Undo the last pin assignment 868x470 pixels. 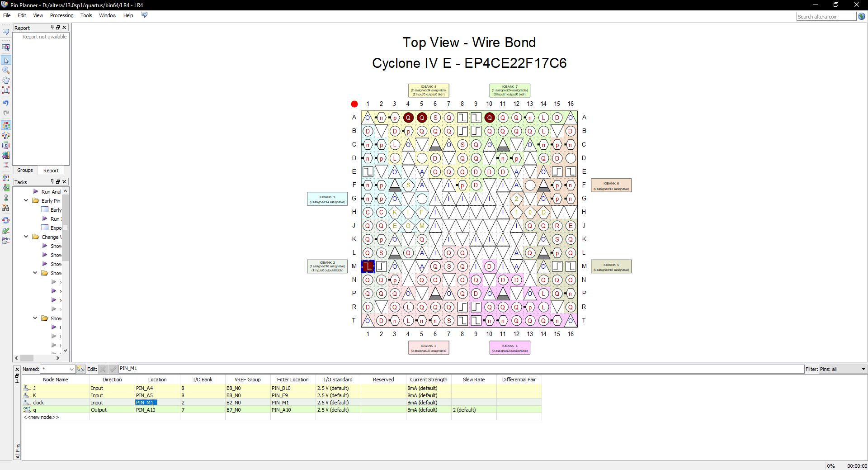point(6,103)
